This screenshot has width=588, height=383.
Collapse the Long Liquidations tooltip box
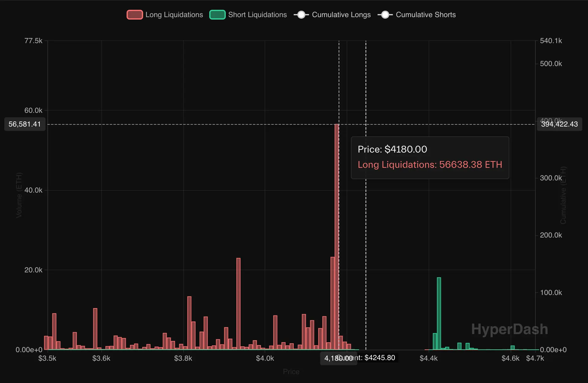point(430,158)
